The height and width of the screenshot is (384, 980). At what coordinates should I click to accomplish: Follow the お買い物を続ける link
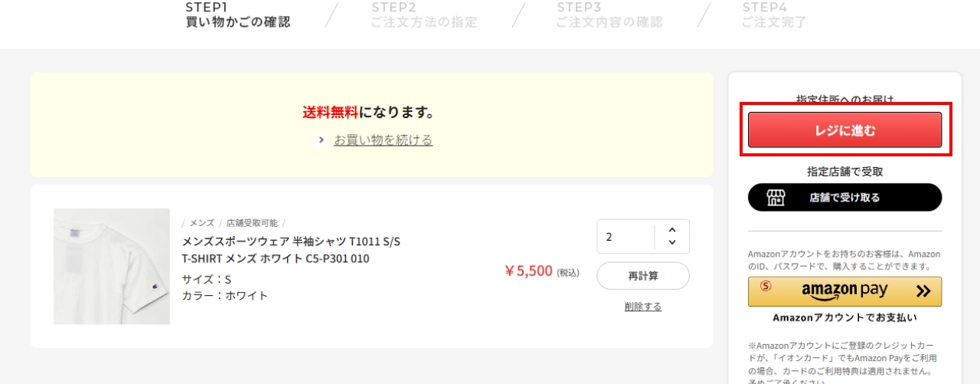[383, 140]
